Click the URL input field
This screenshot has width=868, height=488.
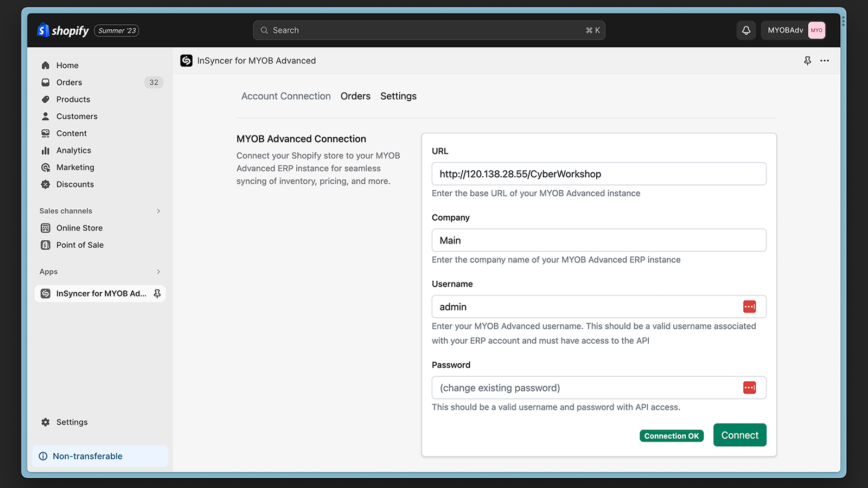coord(598,174)
